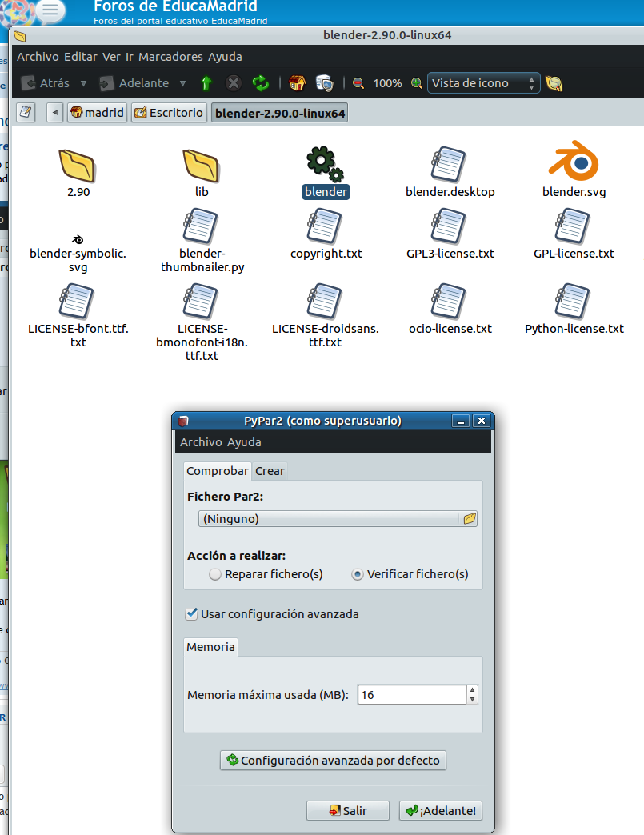Decrease memory value with down stepper arrow
This screenshot has height=835, width=644.
click(473, 699)
